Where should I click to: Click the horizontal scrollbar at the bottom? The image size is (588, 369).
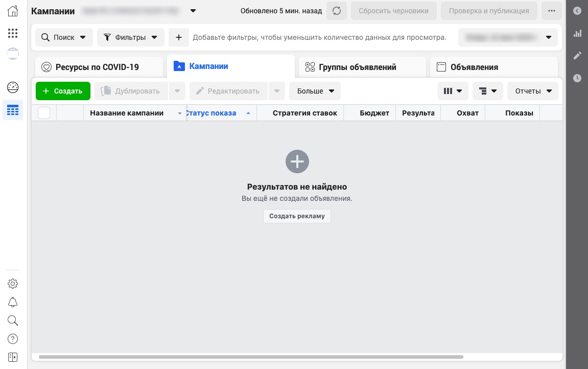click(x=251, y=357)
